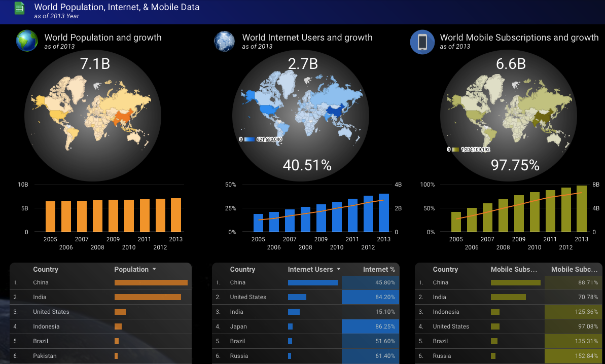Screen dimensions: 605x364
Task: Click the 61.40% internet percentage cell
Action: (370, 355)
